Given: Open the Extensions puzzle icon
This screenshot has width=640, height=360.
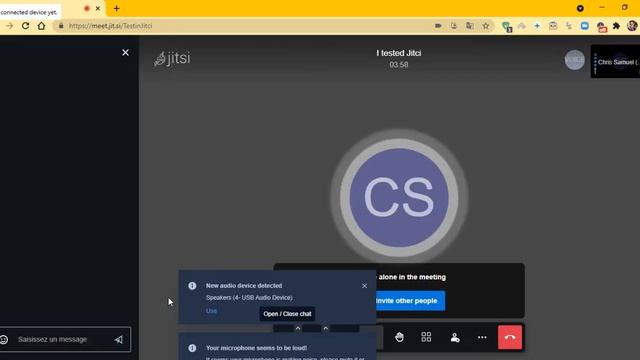Looking at the screenshot, I should tap(616, 26).
